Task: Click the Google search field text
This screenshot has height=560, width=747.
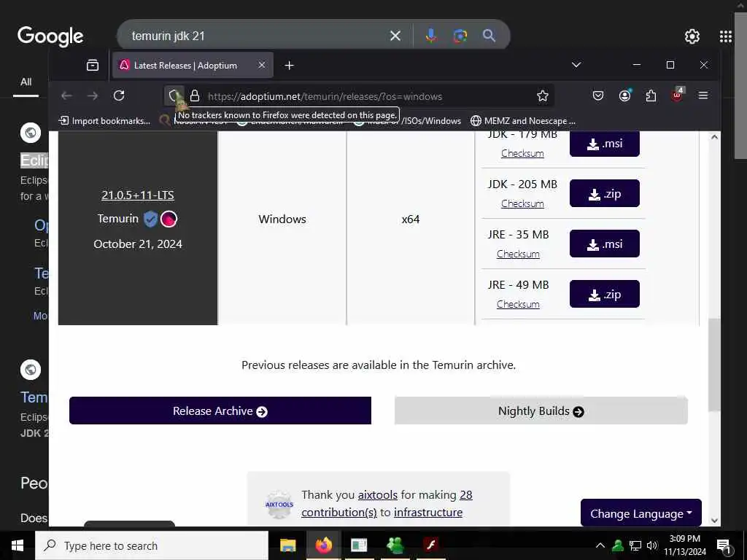Action: (168, 36)
